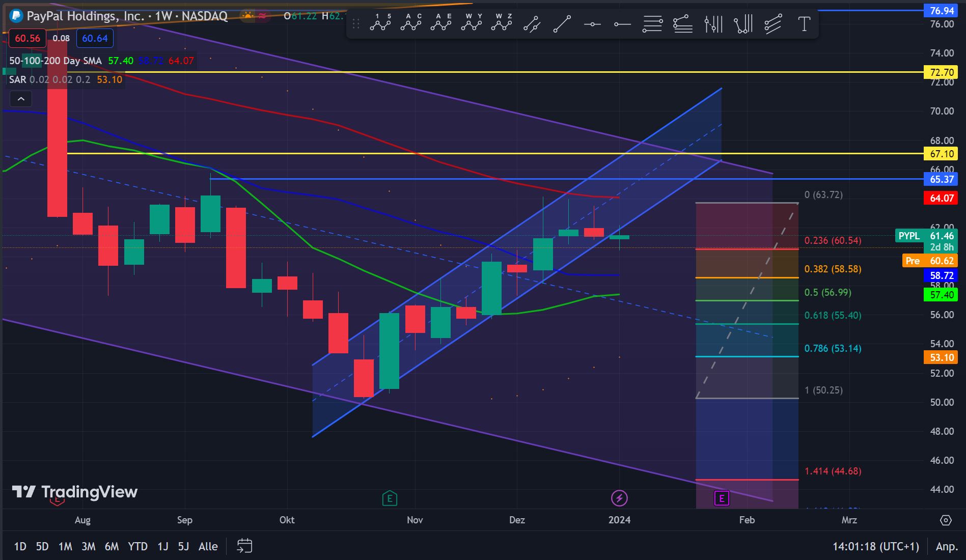Click the PayPal Holdings, Inc. symbol title
Viewport: 966px width, 560px height.
85,16
